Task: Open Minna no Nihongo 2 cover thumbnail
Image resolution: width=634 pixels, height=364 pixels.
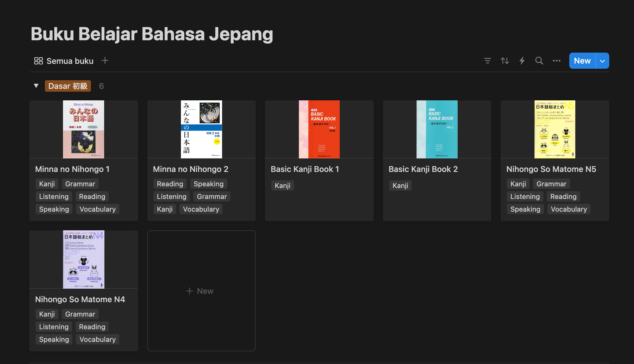Action: pos(201,129)
